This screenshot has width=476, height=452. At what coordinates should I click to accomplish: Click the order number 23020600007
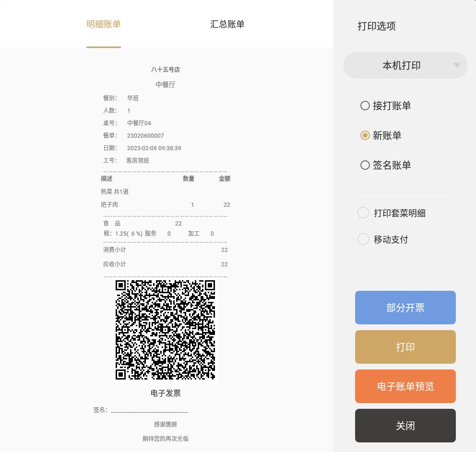145,136
